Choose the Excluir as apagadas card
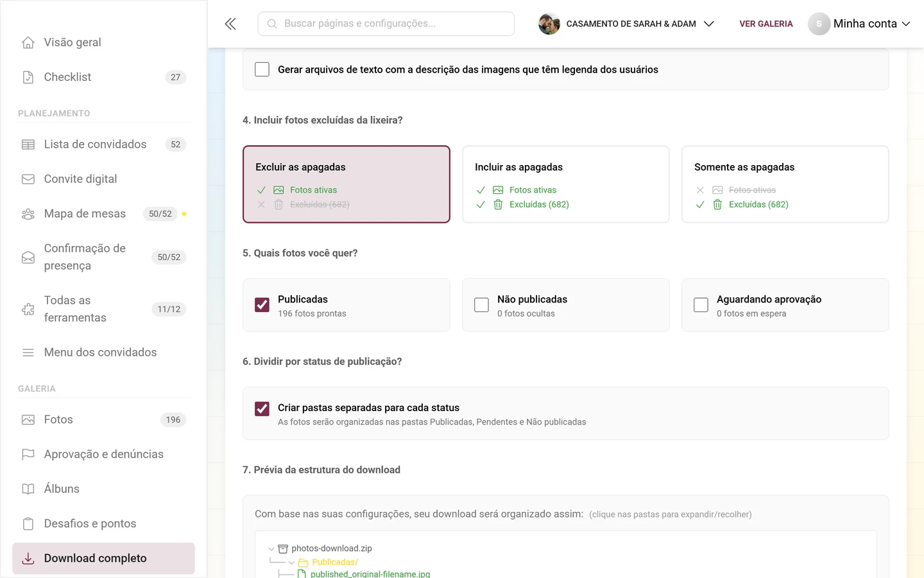The height and width of the screenshot is (578, 924). [346, 184]
